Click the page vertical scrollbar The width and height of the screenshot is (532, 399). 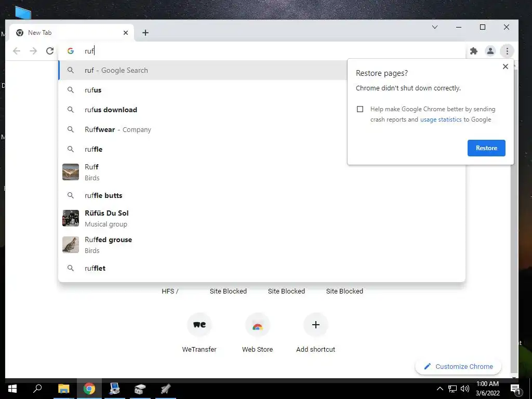[x=515, y=220]
